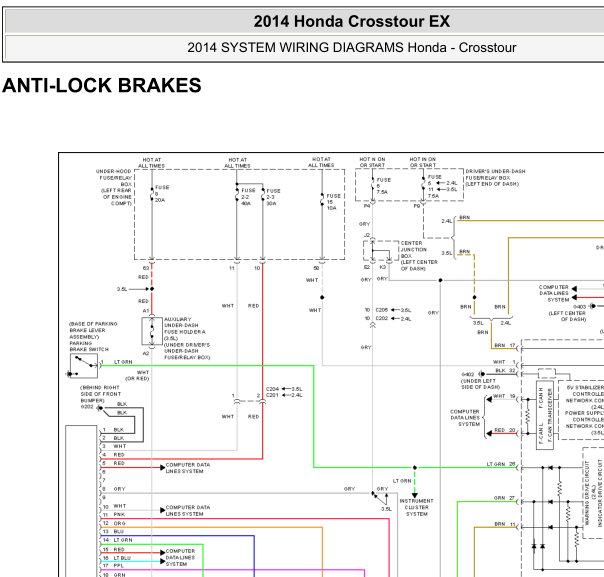
Task: Click the "2014 Honda Crosstour EX" title
Action: [351, 21]
